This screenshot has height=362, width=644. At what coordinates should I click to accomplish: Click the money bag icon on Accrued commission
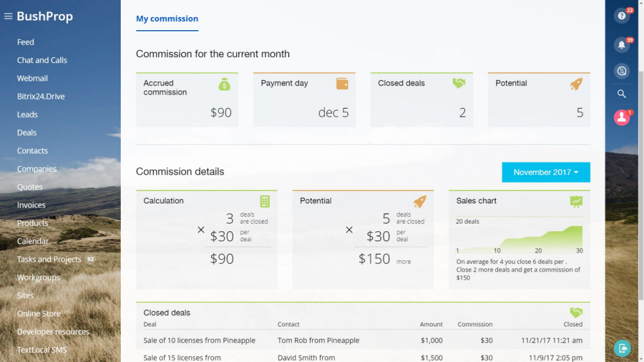pyautogui.click(x=225, y=84)
